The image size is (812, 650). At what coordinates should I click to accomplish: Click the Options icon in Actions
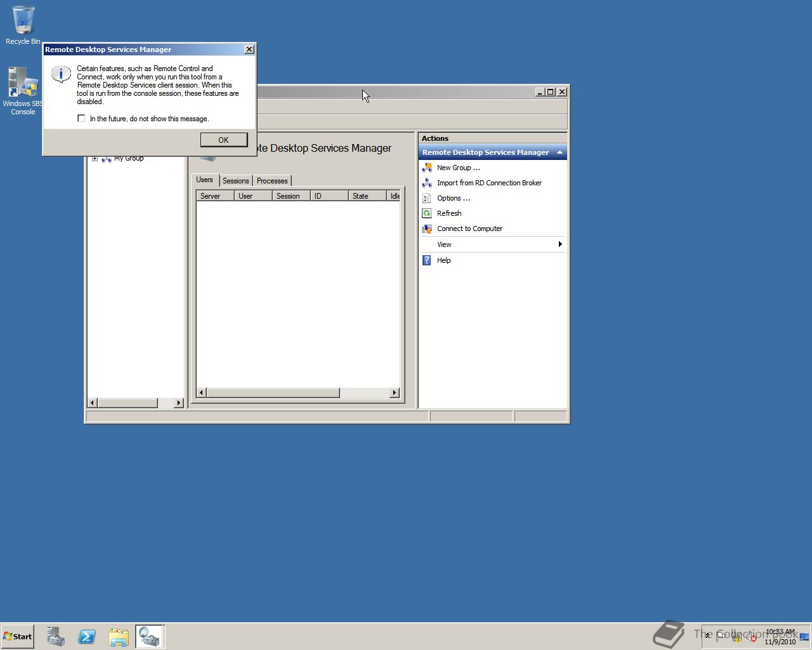pyautogui.click(x=427, y=198)
